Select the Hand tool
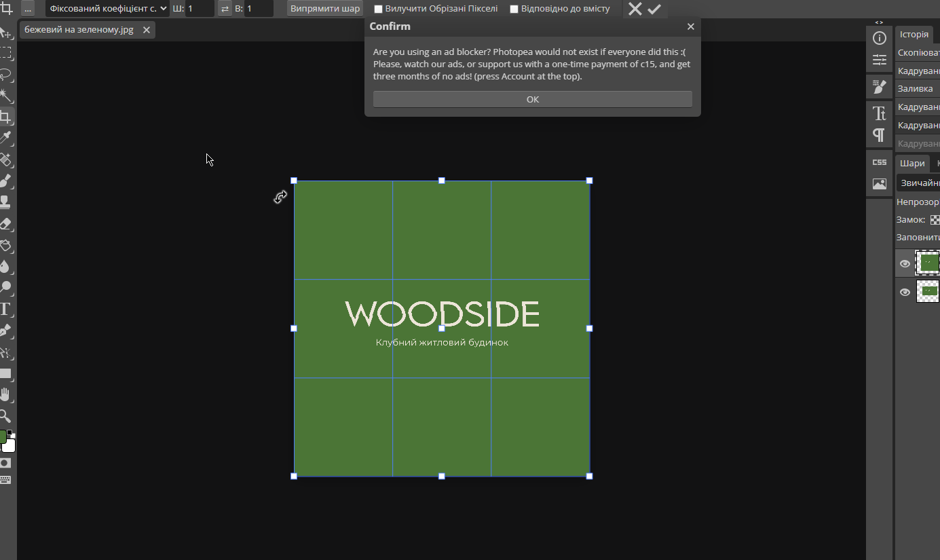The image size is (940, 560). click(5, 394)
